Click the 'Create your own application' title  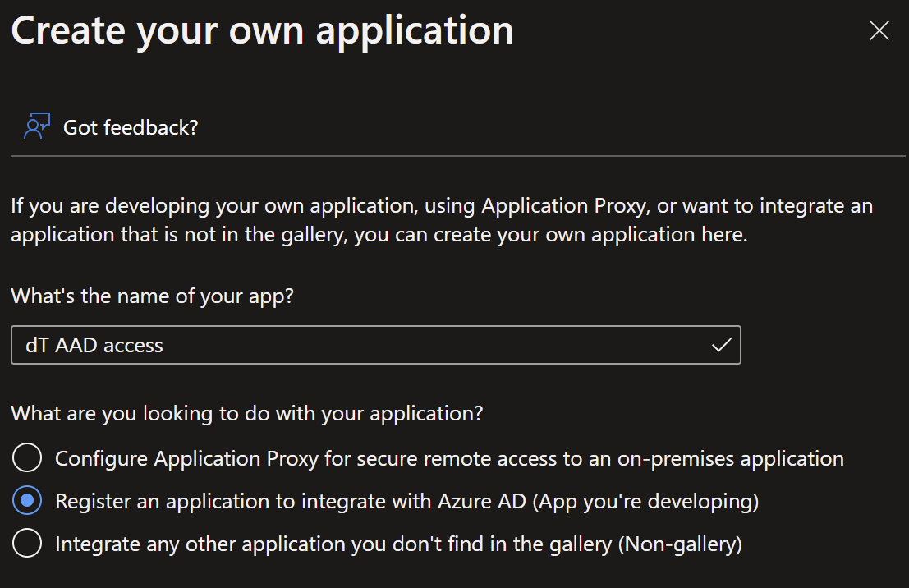click(x=261, y=30)
